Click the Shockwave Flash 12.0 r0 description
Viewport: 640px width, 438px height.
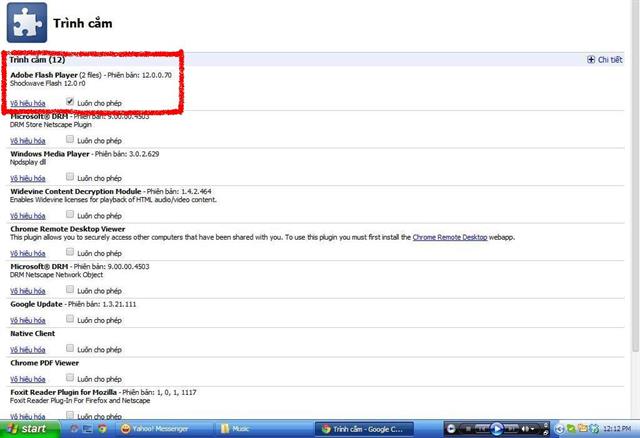coord(48,83)
